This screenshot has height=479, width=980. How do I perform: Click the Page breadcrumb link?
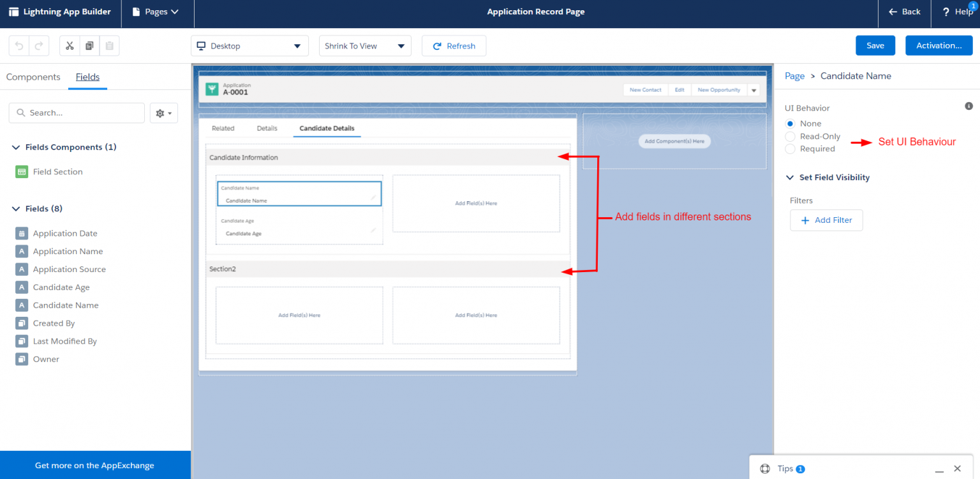click(794, 76)
